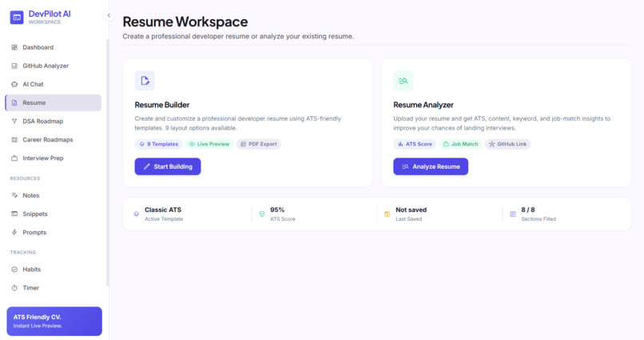The width and height of the screenshot is (644, 340).
Task: Click the PDF Export tag
Action: pyautogui.click(x=258, y=144)
